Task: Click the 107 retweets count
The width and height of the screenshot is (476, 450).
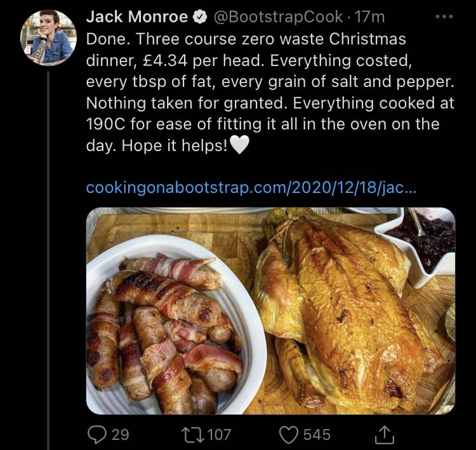Action: [220, 435]
